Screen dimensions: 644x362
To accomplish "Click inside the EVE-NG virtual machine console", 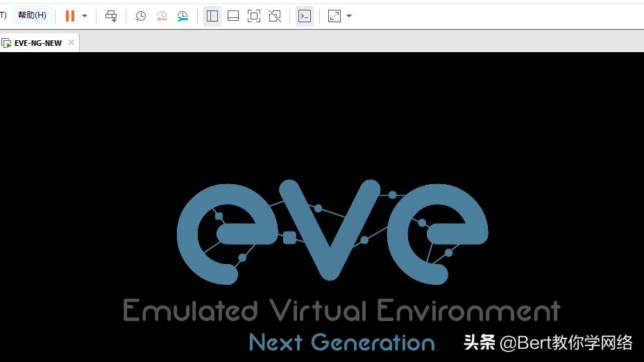I will (x=322, y=207).
